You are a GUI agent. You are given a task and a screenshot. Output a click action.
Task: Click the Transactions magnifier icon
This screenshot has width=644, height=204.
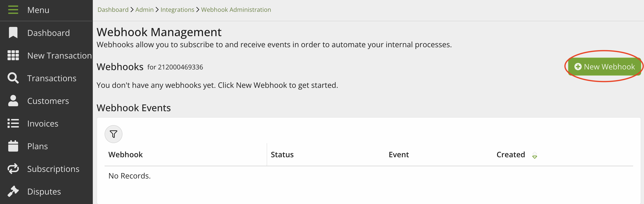[13, 78]
